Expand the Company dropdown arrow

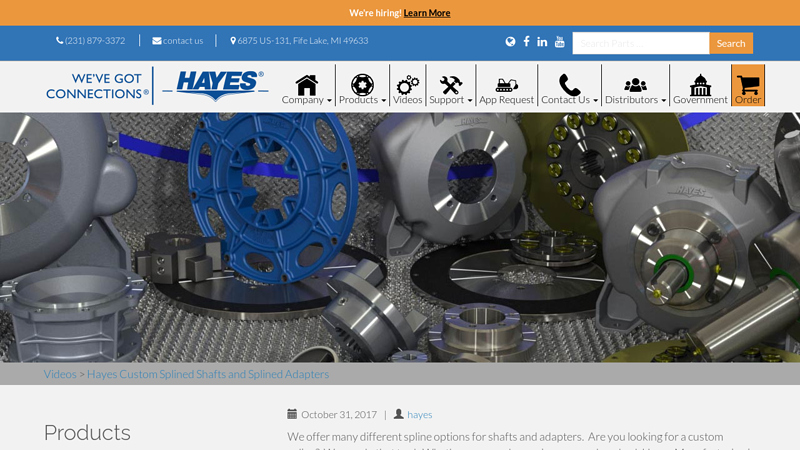pyautogui.click(x=329, y=101)
